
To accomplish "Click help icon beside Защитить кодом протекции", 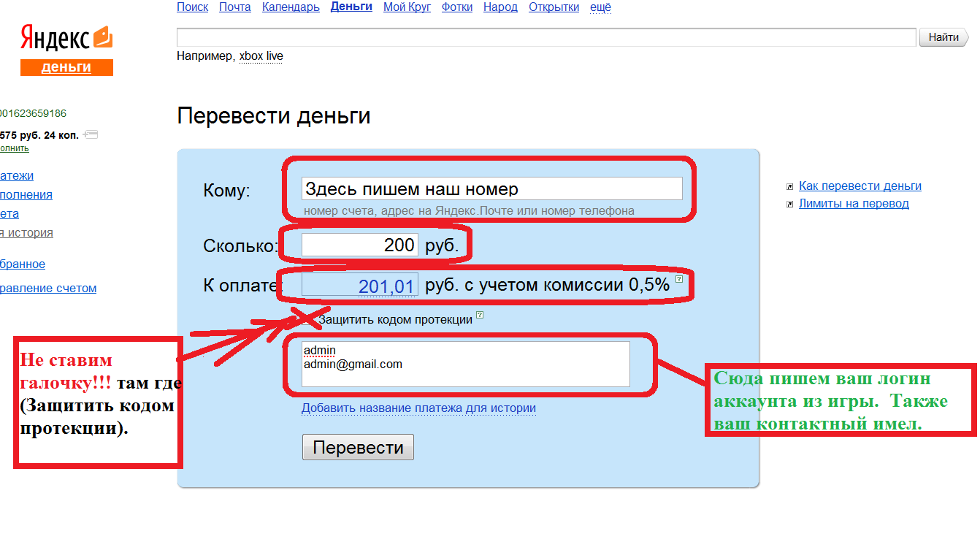I will [480, 316].
